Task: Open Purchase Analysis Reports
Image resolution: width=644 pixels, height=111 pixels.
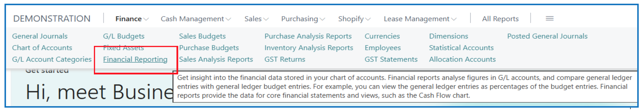Action: pyautogui.click(x=308, y=36)
